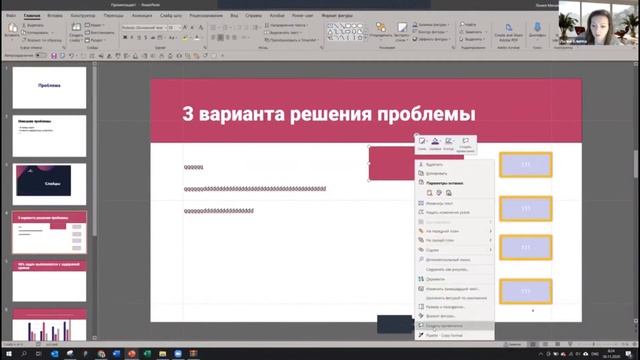Viewport: 640px width, 360px height.
Task: Open the Layout (Макет) dropdown
Action: point(95,25)
